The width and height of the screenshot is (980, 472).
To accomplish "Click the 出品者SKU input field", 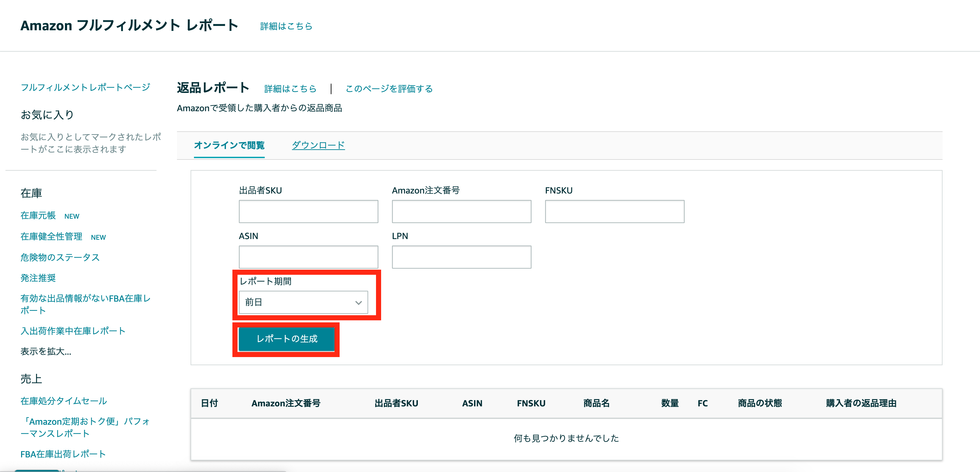I will click(x=308, y=212).
